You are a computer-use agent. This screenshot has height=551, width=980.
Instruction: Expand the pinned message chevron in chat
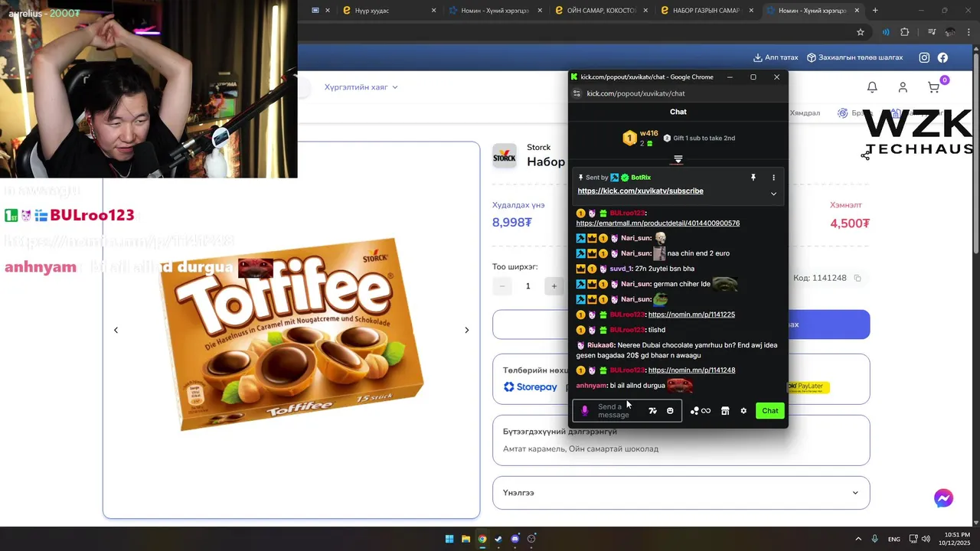(773, 194)
